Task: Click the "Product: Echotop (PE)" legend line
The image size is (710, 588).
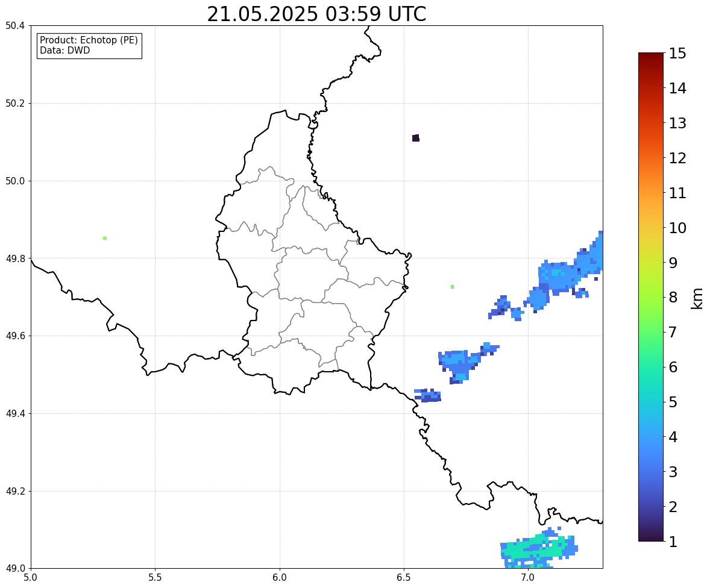Action: [89, 40]
